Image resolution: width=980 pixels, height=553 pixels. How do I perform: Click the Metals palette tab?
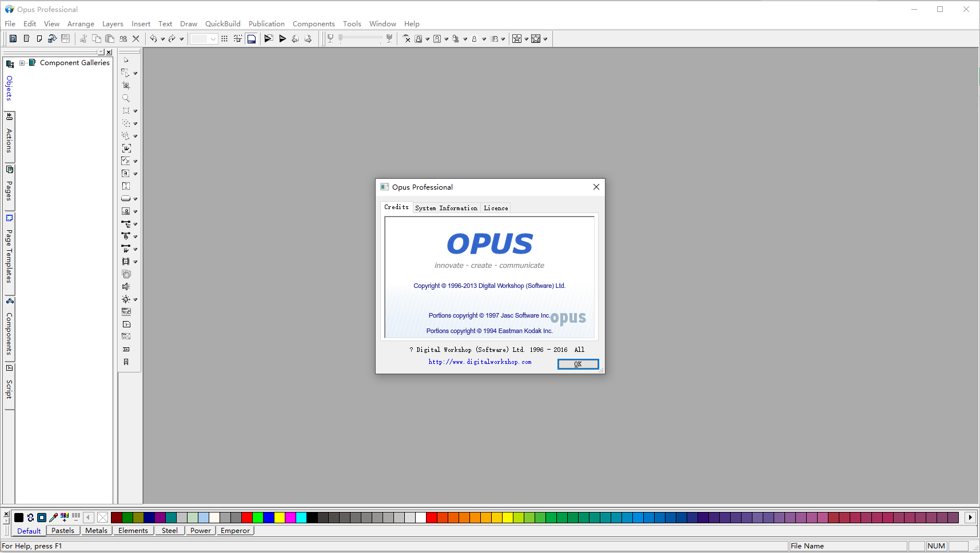click(96, 531)
